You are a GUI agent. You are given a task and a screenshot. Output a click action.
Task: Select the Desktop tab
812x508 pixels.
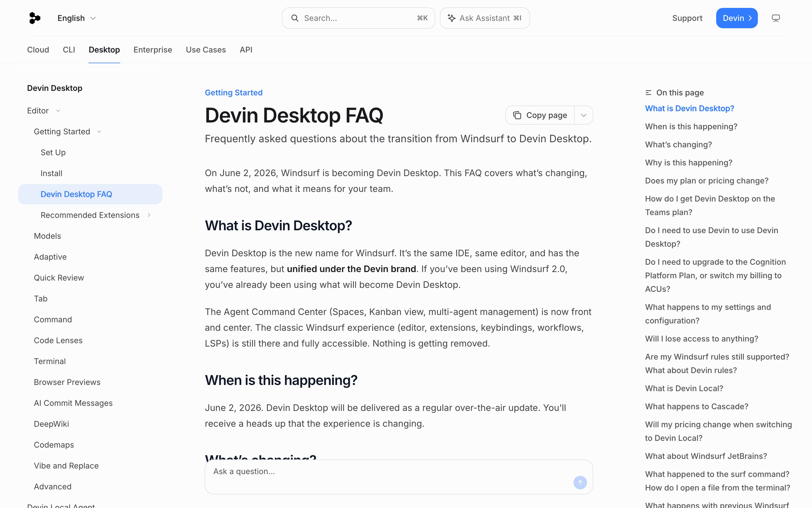104,50
